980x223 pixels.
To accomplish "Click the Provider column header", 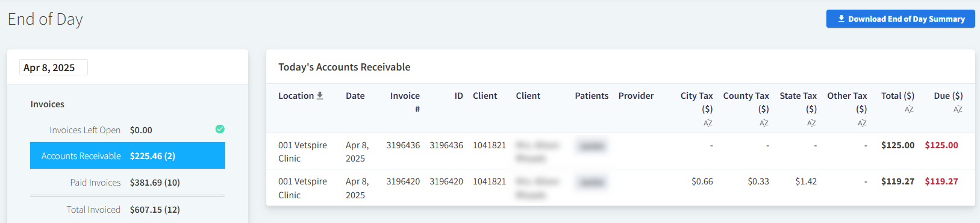I will [636, 96].
